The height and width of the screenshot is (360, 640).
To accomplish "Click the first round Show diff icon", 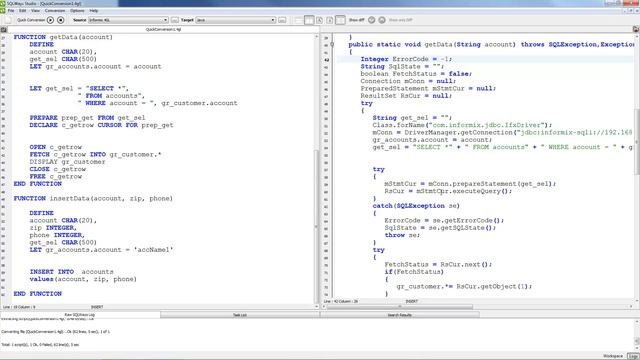I will coord(371,20).
